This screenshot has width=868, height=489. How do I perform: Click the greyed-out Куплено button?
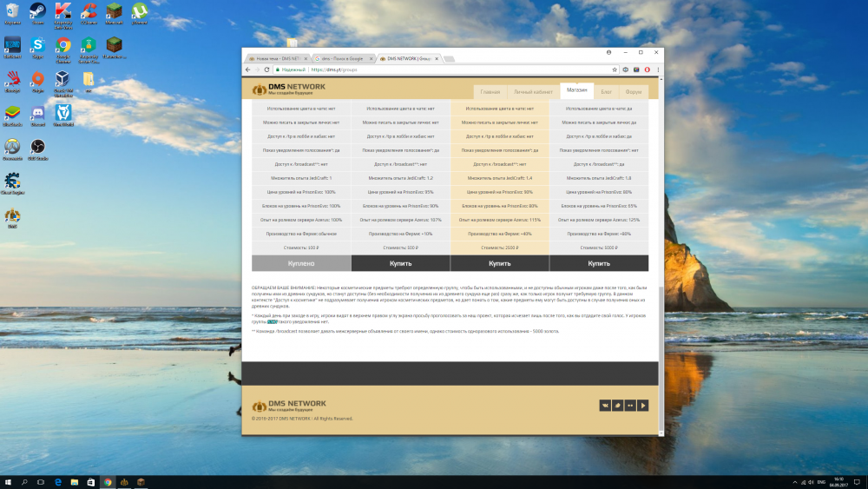(x=301, y=263)
